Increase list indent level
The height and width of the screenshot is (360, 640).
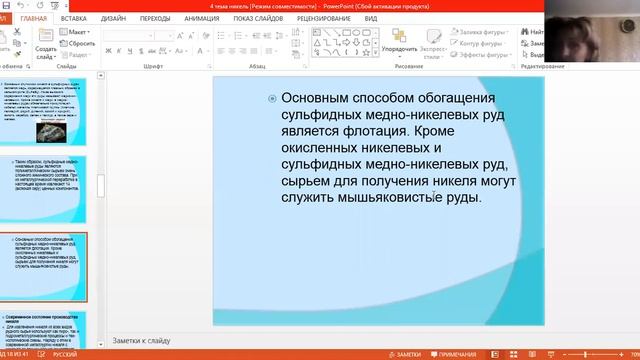(267, 36)
